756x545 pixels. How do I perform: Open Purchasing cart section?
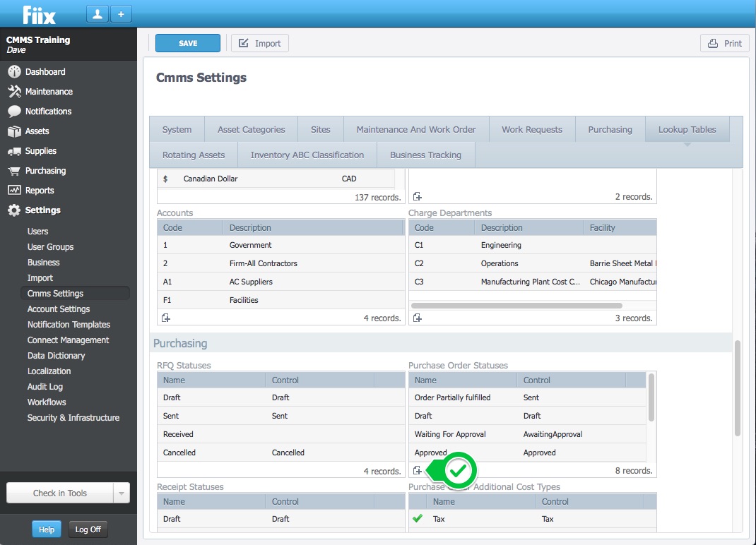(x=45, y=171)
